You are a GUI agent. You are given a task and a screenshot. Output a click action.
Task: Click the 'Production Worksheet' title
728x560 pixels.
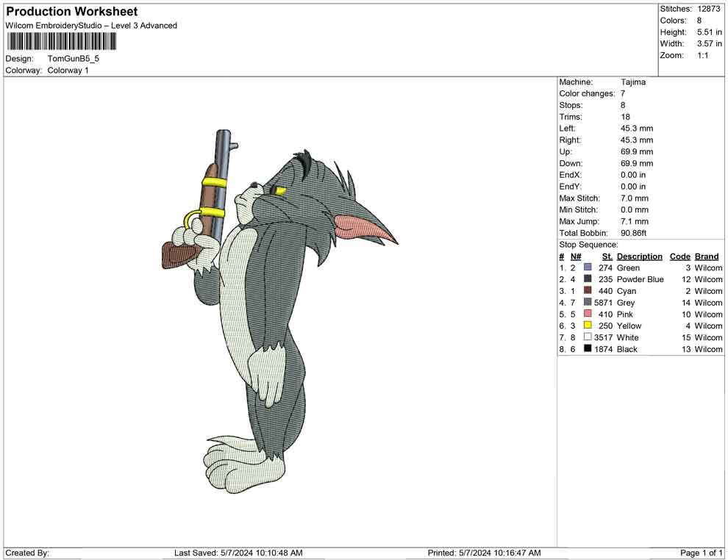(72, 12)
